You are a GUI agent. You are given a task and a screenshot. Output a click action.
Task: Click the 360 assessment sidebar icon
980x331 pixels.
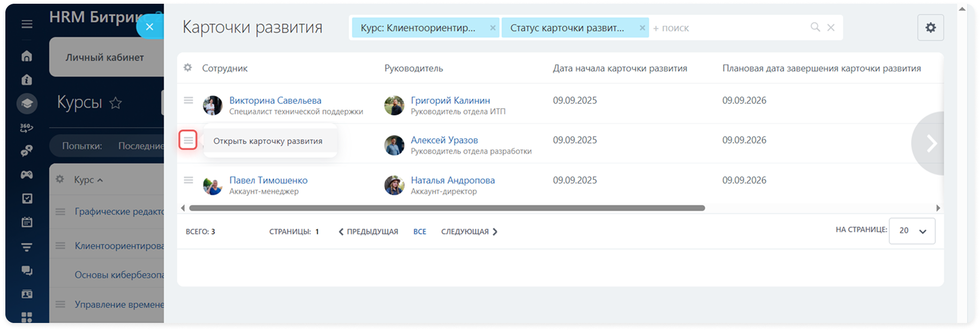point(26,127)
